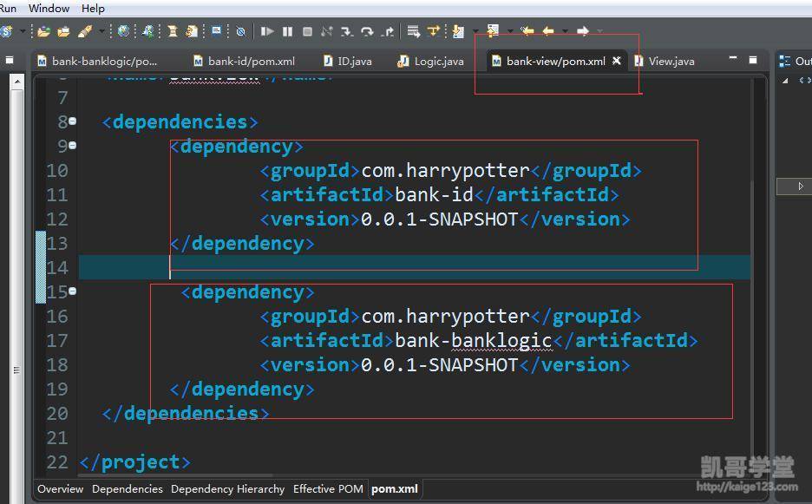Close the bank-view/pom.xml tab
The width and height of the screenshot is (812, 504).
[x=616, y=61]
